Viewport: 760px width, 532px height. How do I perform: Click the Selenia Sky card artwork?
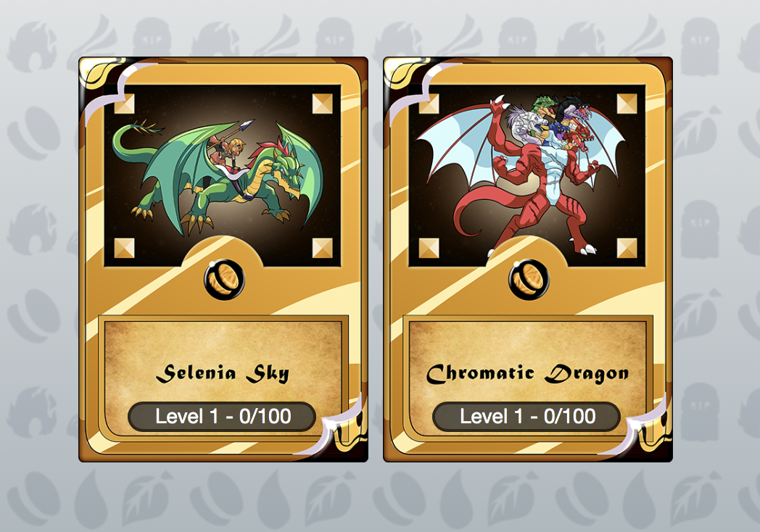[x=223, y=175]
